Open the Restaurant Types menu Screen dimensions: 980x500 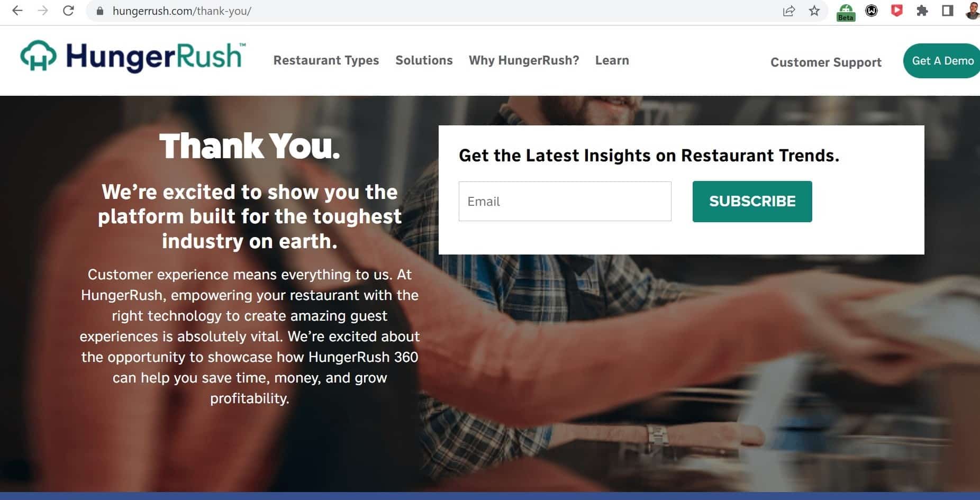[326, 60]
